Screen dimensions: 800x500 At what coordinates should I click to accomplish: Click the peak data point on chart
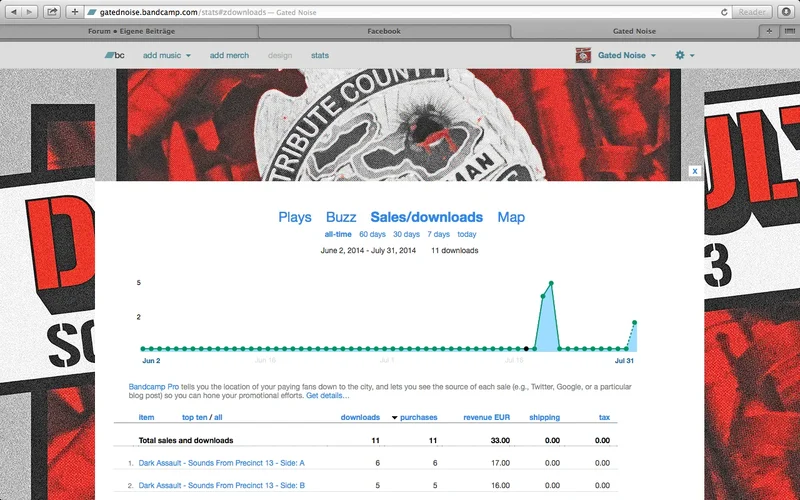pyautogui.click(x=551, y=283)
